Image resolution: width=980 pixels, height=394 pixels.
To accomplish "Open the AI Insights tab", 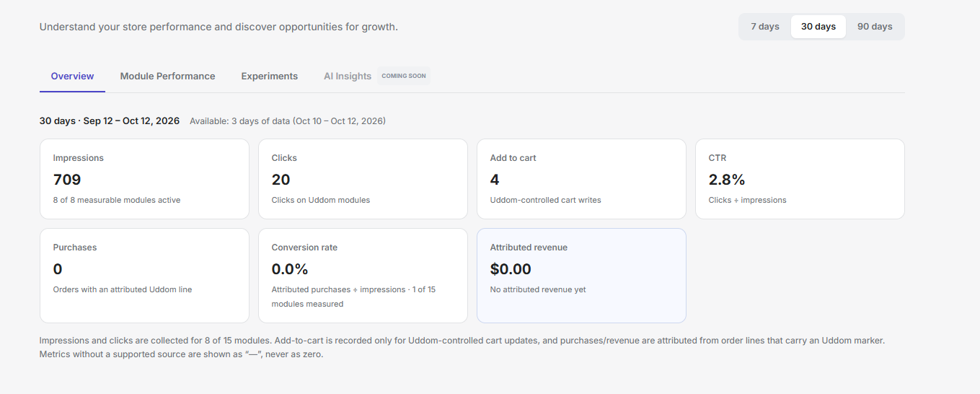I will coord(348,76).
